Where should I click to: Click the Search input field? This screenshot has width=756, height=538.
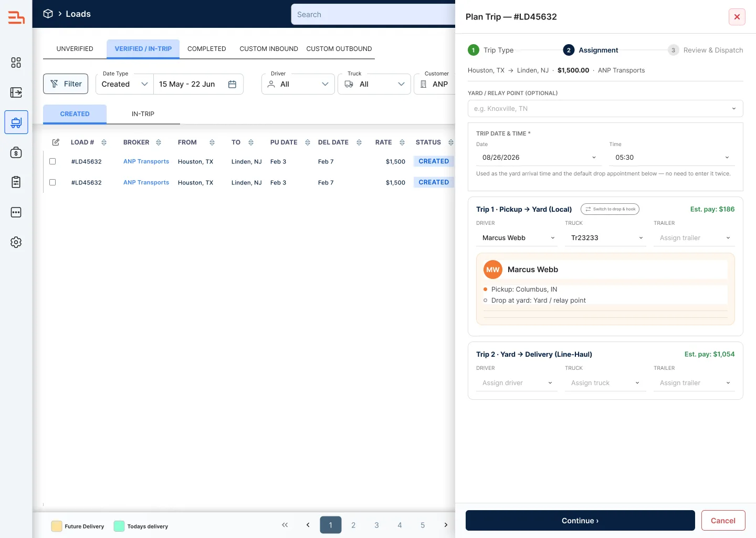tap(373, 15)
